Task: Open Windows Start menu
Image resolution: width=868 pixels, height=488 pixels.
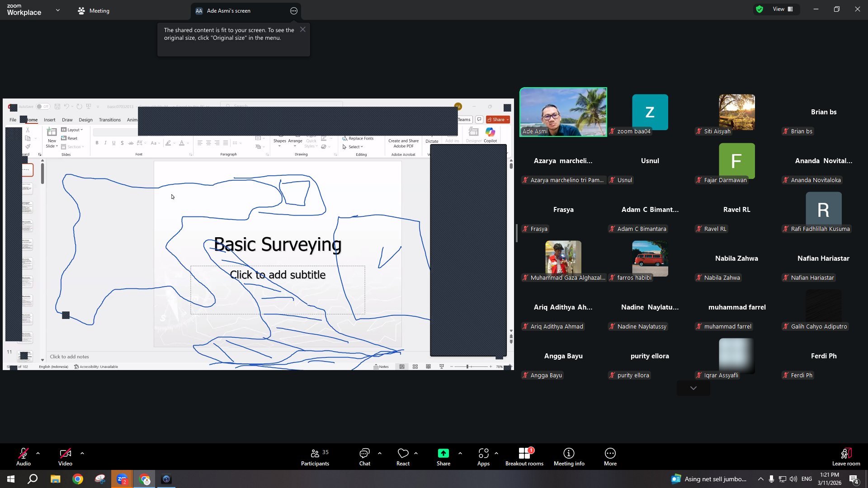Action: pyautogui.click(x=11, y=479)
